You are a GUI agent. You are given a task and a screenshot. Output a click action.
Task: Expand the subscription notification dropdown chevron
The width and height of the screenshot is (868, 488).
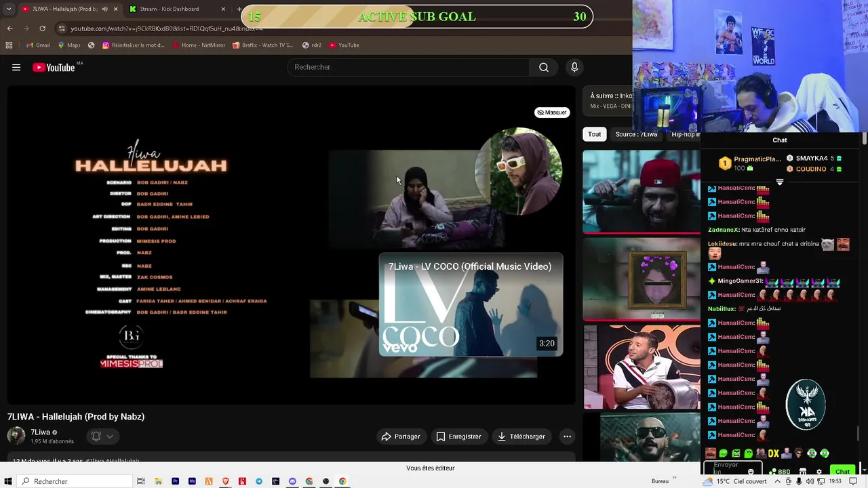click(x=110, y=436)
